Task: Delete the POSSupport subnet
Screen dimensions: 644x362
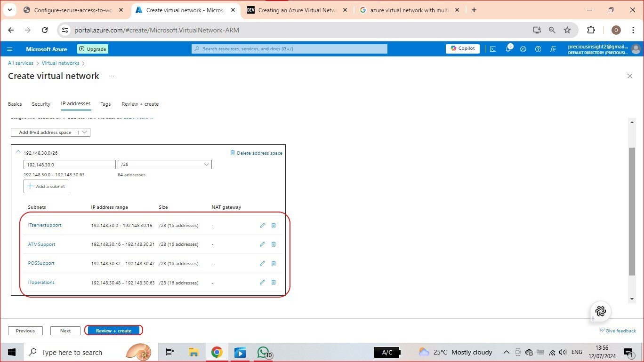Action: [x=274, y=263]
